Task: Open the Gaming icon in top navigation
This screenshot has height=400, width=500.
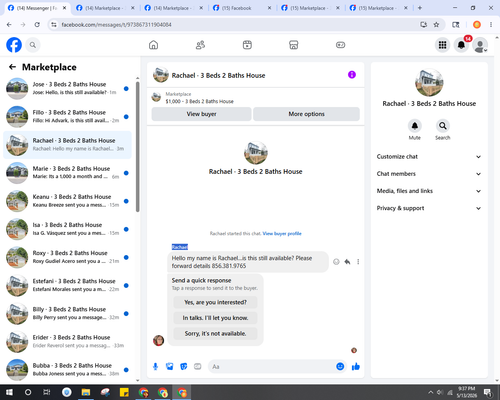Action: 340,45
